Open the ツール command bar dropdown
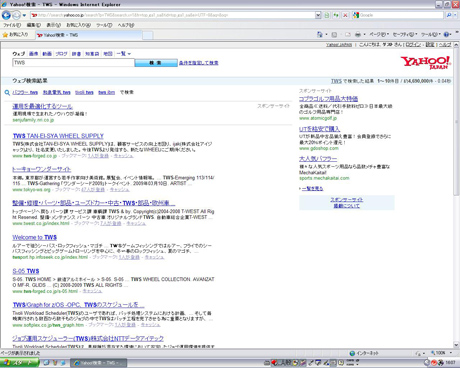 pos(431,34)
